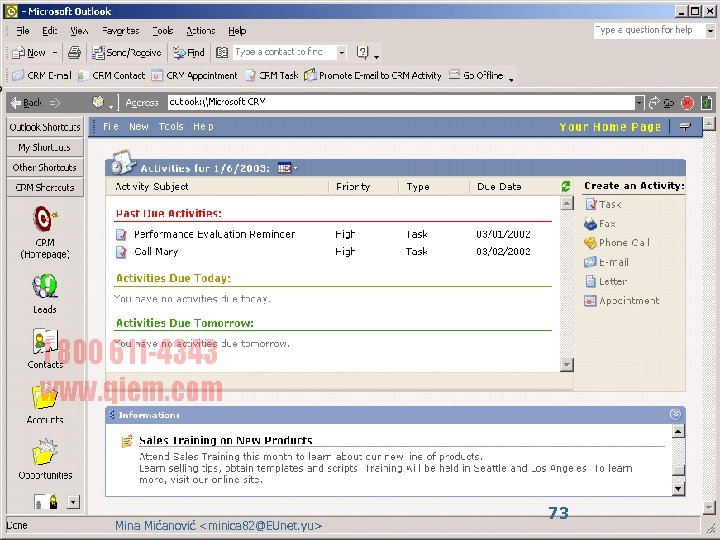Click the contact search input field
This screenshot has width=720, height=540.
[285, 52]
